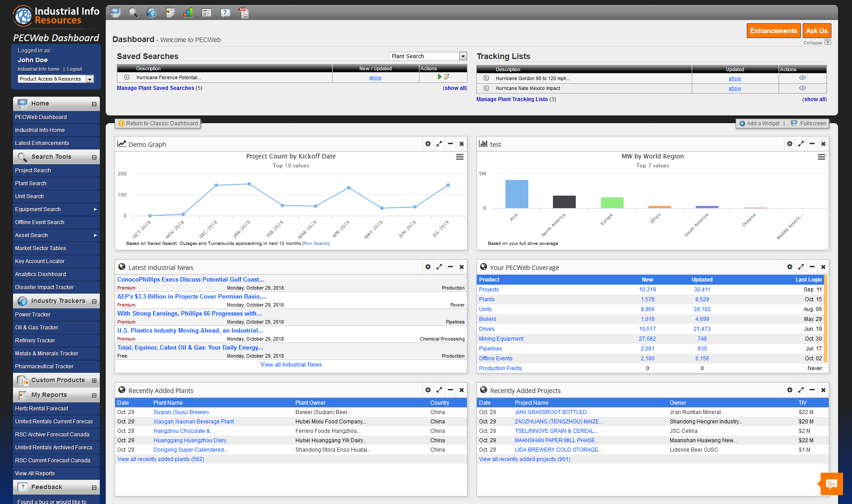The width and height of the screenshot is (852, 504).
Task: Click the help question-mark toolbar icon
Action: pos(225,13)
